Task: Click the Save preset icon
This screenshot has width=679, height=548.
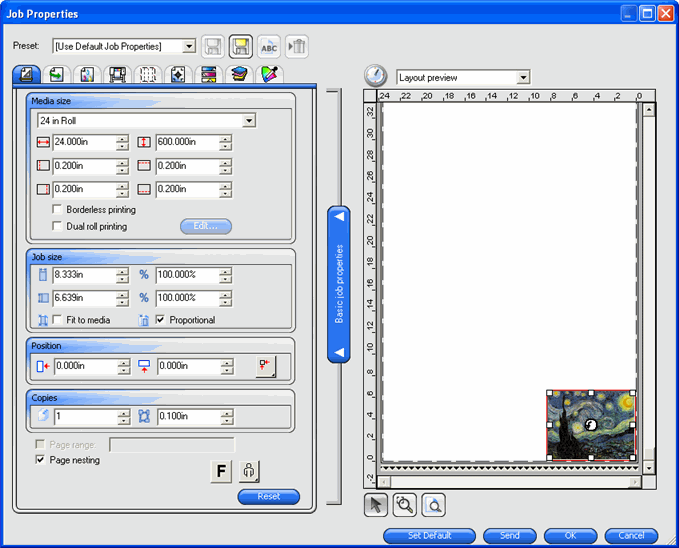Action: click(213, 46)
